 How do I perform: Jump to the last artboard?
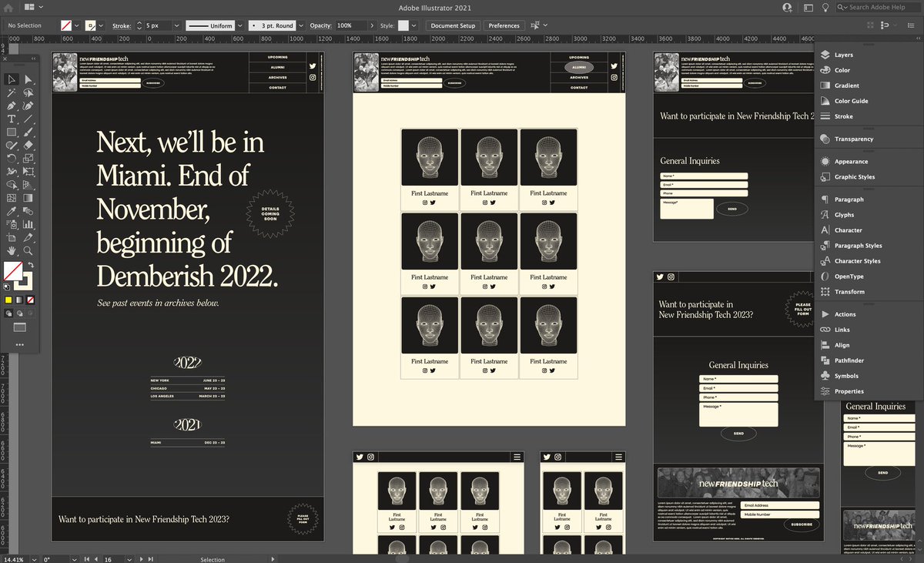[152, 559]
